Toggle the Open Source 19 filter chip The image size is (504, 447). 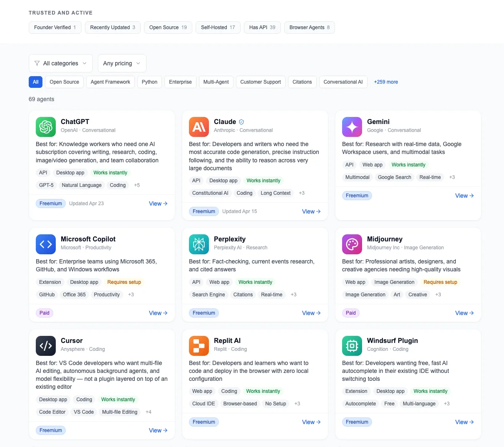168,27
